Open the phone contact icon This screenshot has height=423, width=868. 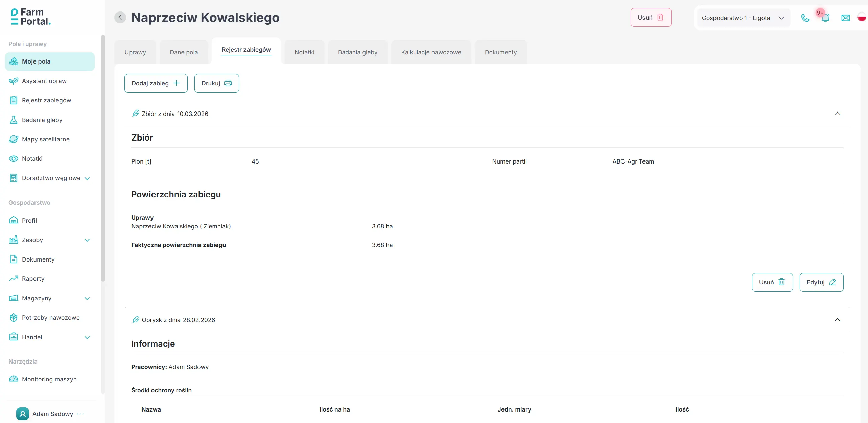click(x=805, y=18)
